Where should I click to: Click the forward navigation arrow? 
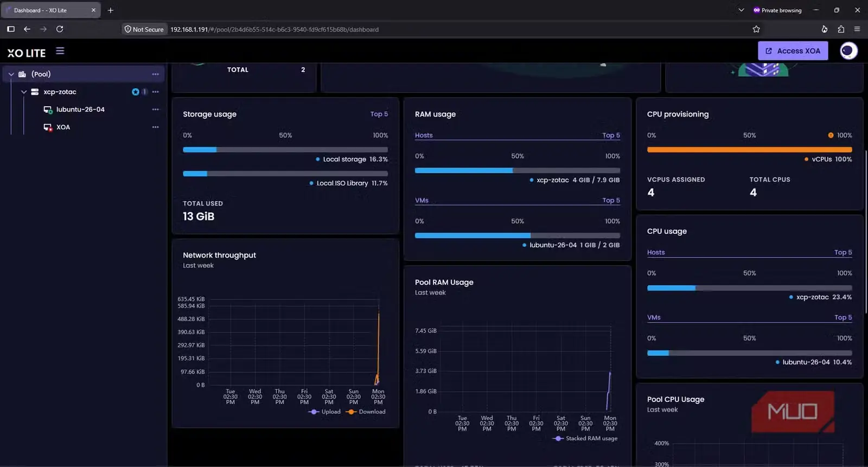(x=43, y=29)
